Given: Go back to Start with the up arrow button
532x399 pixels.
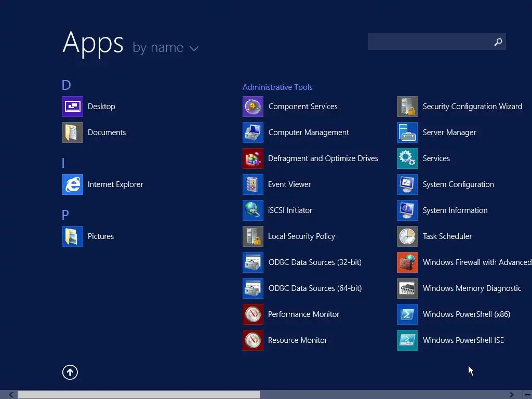Looking at the screenshot, I should 70,372.
